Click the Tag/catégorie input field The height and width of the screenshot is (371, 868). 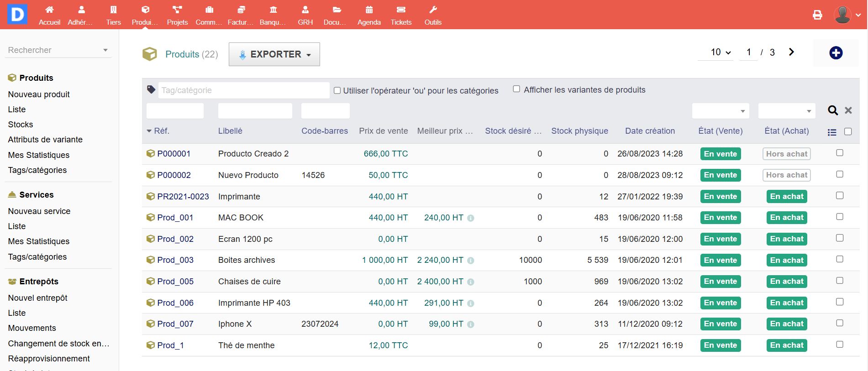coord(243,90)
